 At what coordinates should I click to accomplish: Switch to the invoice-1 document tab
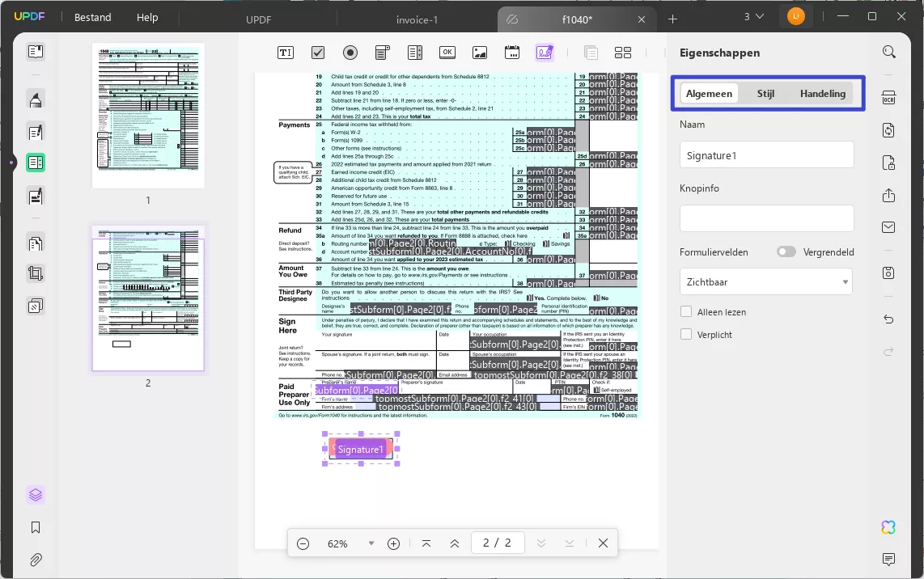tap(417, 19)
